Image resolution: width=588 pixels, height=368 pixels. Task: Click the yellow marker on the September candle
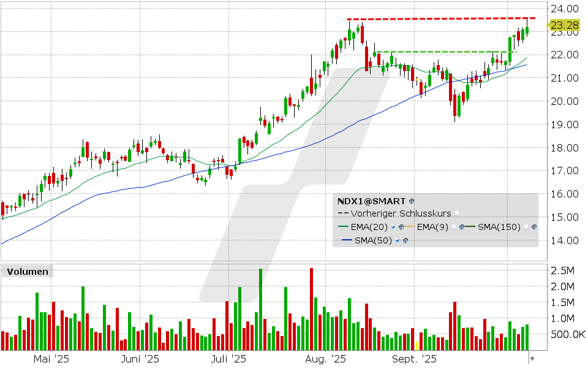pyautogui.click(x=417, y=79)
